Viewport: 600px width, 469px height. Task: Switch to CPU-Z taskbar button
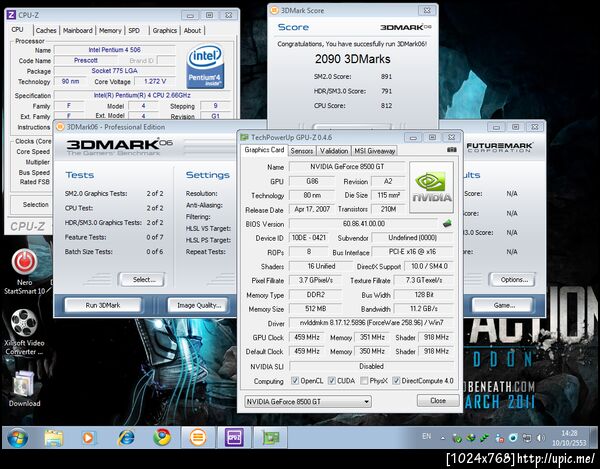(234, 438)
